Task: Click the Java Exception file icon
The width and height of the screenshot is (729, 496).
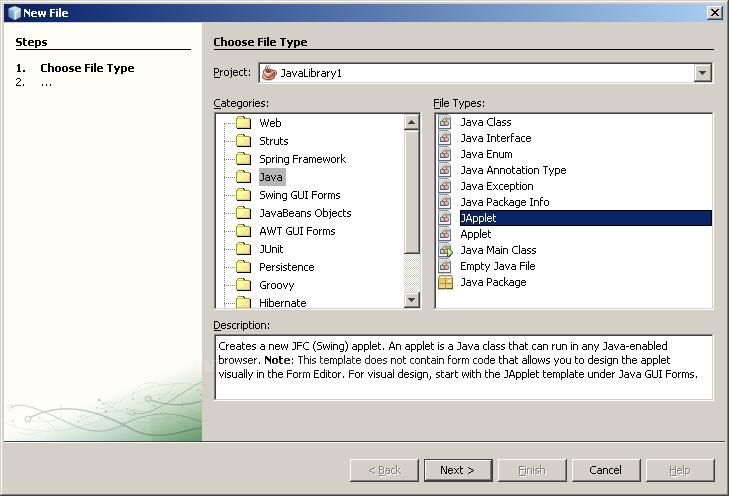Action: coord(445,186)
